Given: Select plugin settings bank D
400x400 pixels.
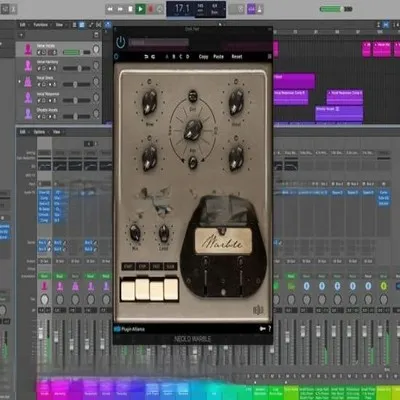Looking at the screenshot, I should (x=188, y=57).
